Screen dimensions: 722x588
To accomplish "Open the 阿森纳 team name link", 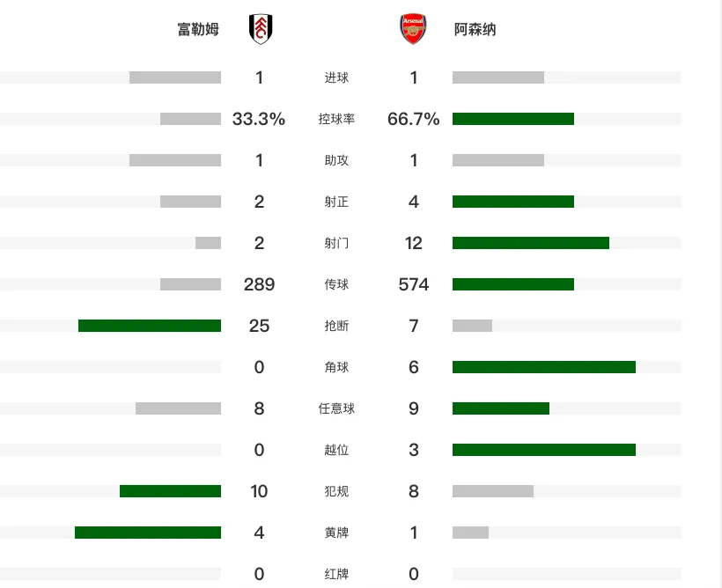I will [475, 29].
